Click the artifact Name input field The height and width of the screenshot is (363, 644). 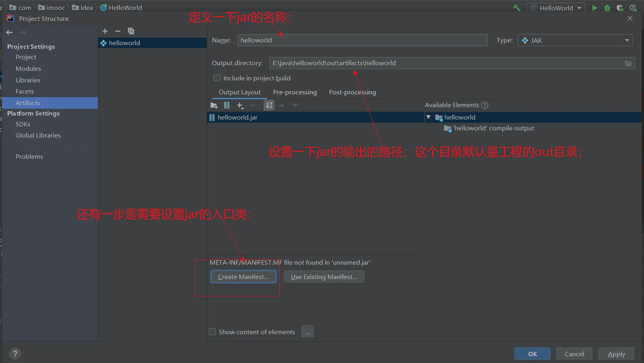[x=363, y=40]
